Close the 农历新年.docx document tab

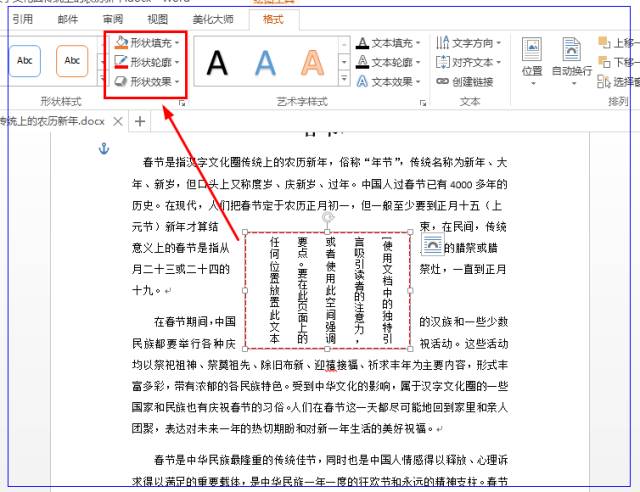[x=118, y=121]
